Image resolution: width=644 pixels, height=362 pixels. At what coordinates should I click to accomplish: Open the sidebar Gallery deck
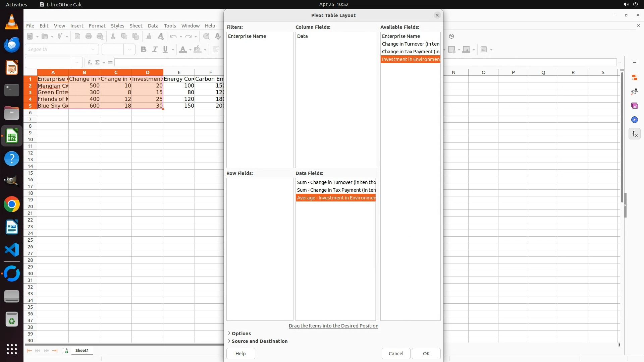(634, 106)
